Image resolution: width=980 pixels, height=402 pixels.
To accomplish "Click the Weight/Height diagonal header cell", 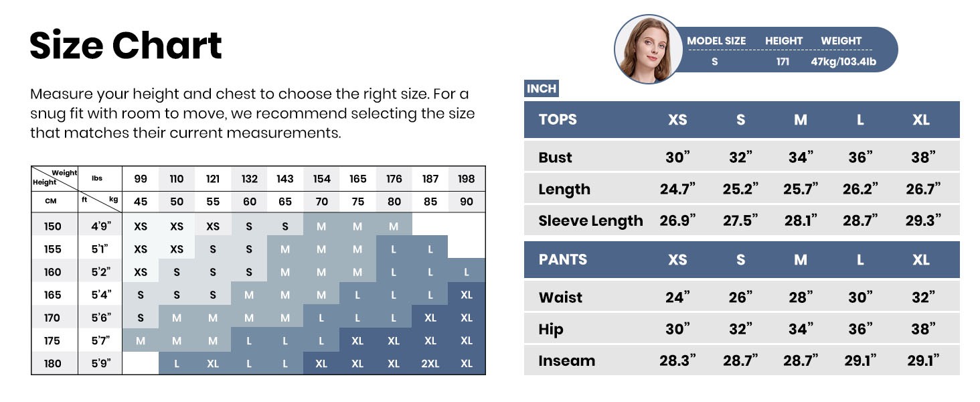I will (x=55, y=178).
